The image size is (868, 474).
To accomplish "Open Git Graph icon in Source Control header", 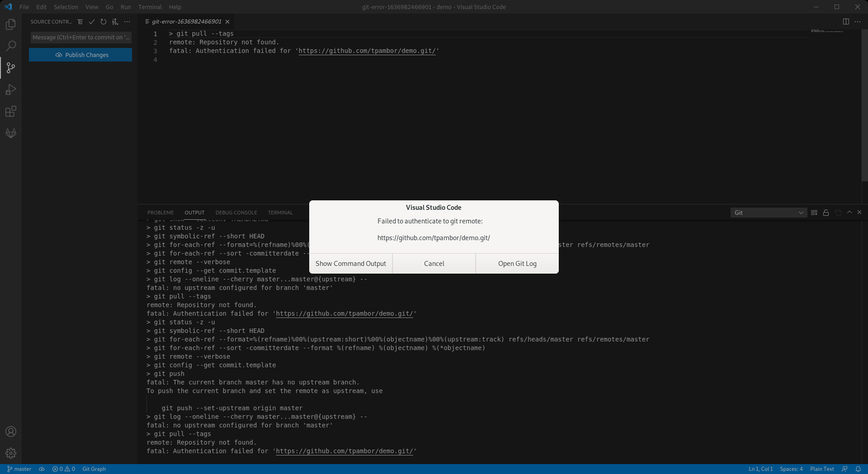I will [115, 22].
